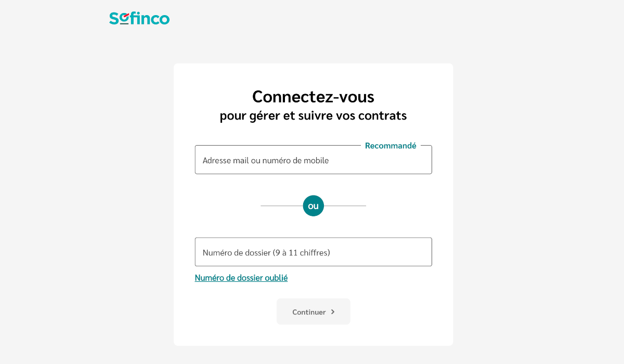Click the chevron arrow on the Continuer button
This screenshot has height=364, width=624.
[x=333, y=312]
